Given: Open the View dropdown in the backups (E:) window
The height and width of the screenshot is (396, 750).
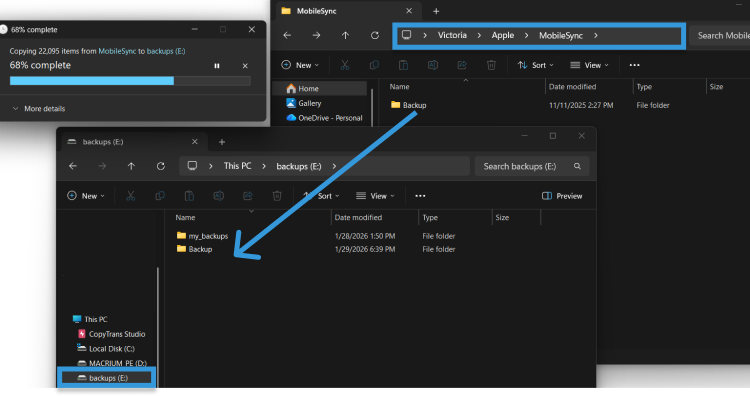Looking at the screenshot, I should pyautogui.click(x=375, y=196).
